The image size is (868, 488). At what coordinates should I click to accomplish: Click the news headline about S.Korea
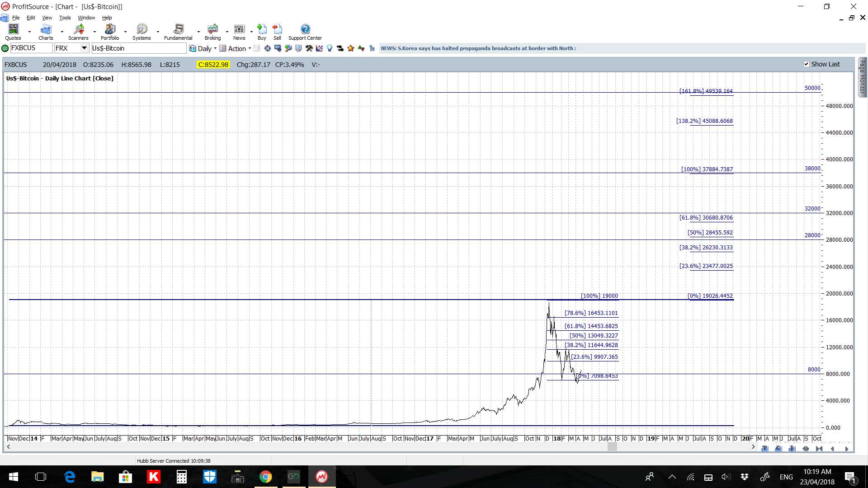click(478, 48)
